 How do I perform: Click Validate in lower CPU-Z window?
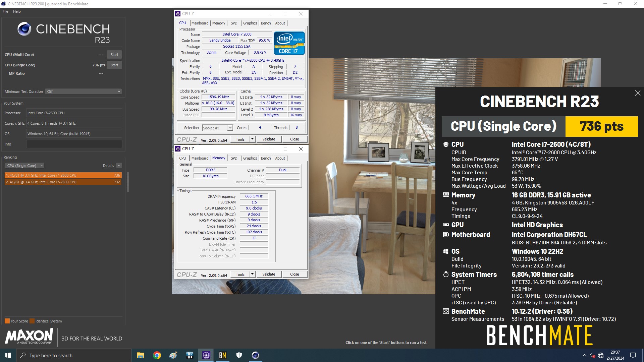[269, 274]
